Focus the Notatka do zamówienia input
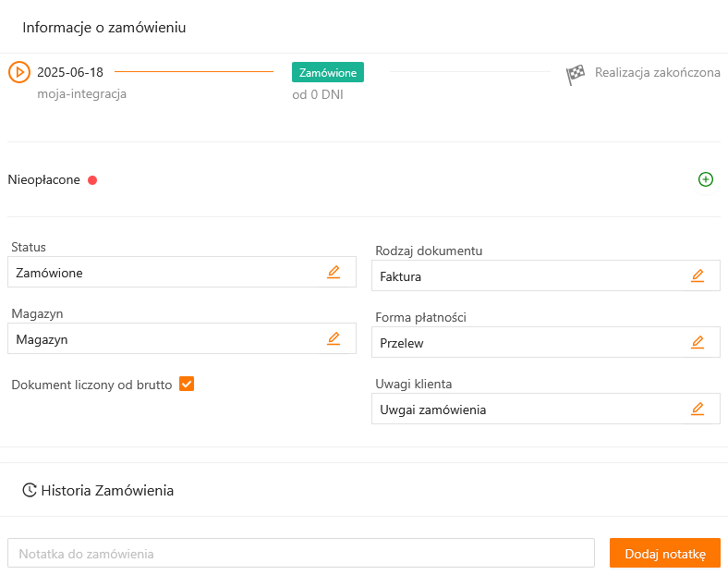The height and width of the screenshot is (587, 728). tap(300, 554)
